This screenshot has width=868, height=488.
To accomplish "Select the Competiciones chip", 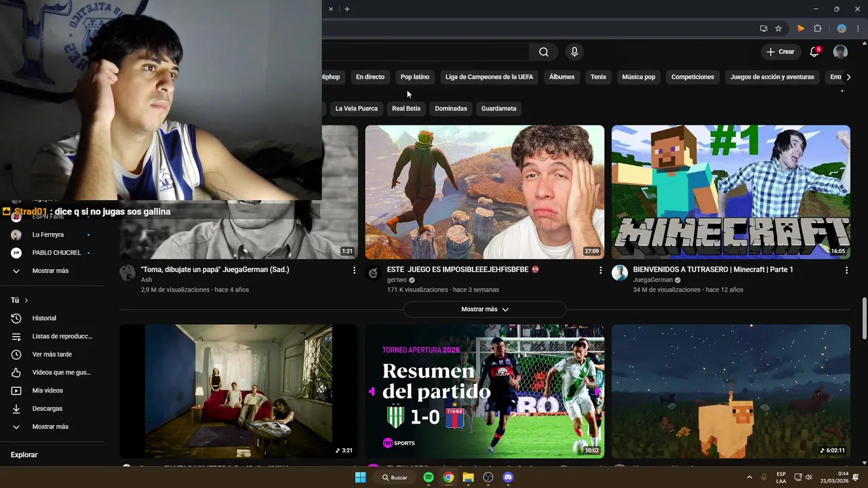I will (x=692, y=77).
